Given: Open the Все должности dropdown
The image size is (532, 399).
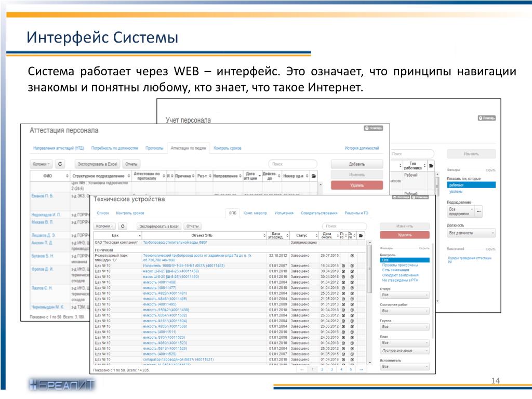Looking at the screenshot, I should pyautogui.click(x=471, y=233).
